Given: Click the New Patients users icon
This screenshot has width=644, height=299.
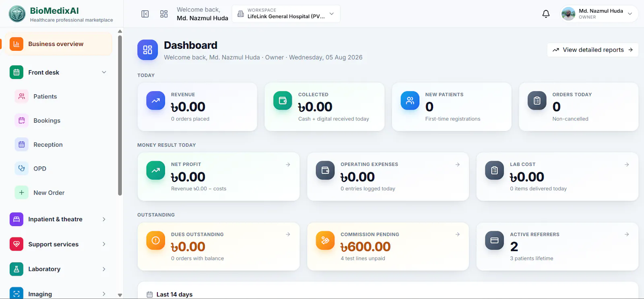Looking at the screenshot, I should point(410,101).
